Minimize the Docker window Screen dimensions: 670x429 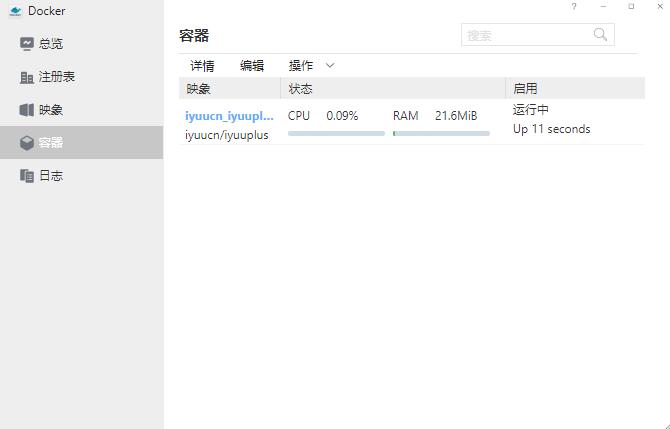pyautogui.click(x=603, y=6)
